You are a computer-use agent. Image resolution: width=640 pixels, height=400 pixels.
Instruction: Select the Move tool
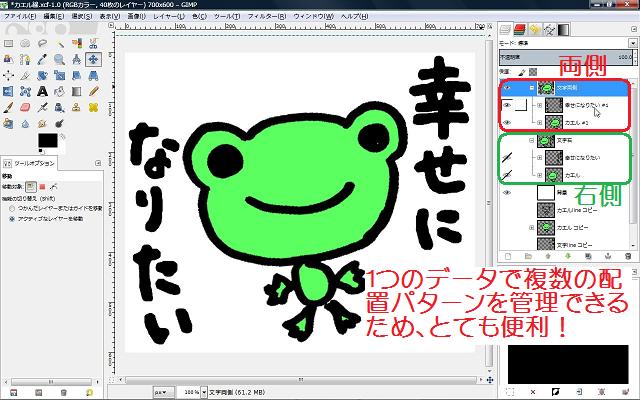coord(93,60)
